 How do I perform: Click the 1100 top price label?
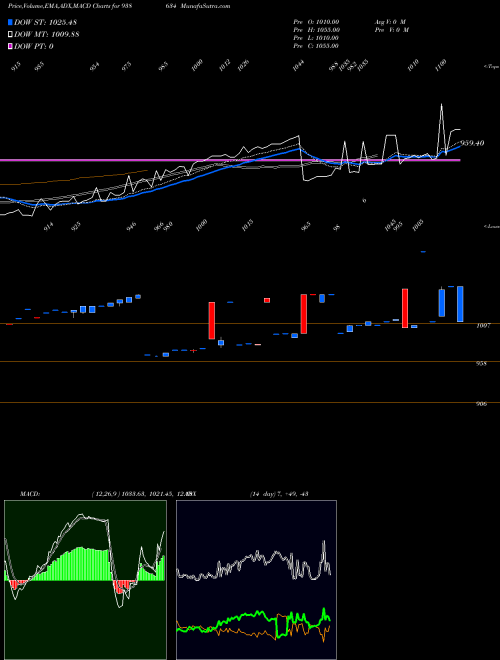click(441, 65)
